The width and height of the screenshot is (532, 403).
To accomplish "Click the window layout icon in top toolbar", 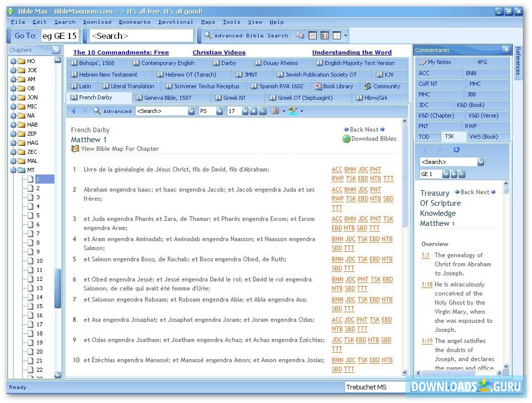I will tap(337, 36).
